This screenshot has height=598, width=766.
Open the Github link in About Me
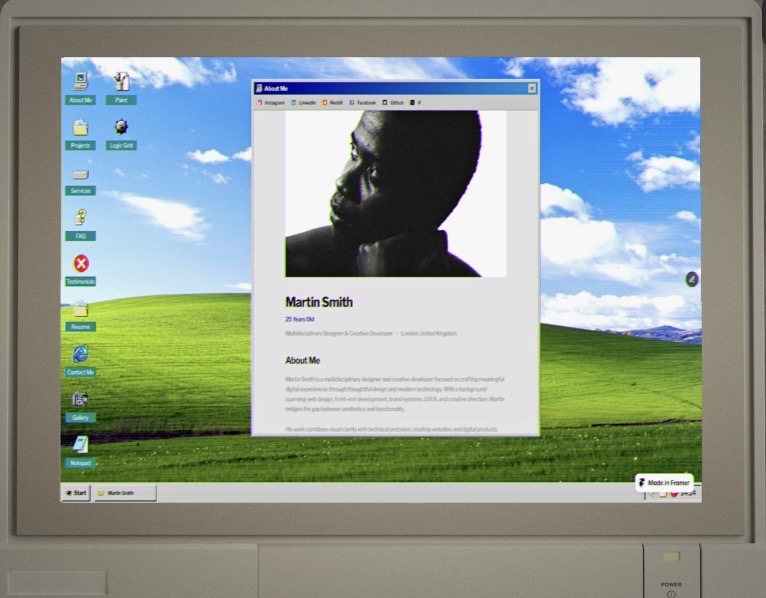coord(393,103)
